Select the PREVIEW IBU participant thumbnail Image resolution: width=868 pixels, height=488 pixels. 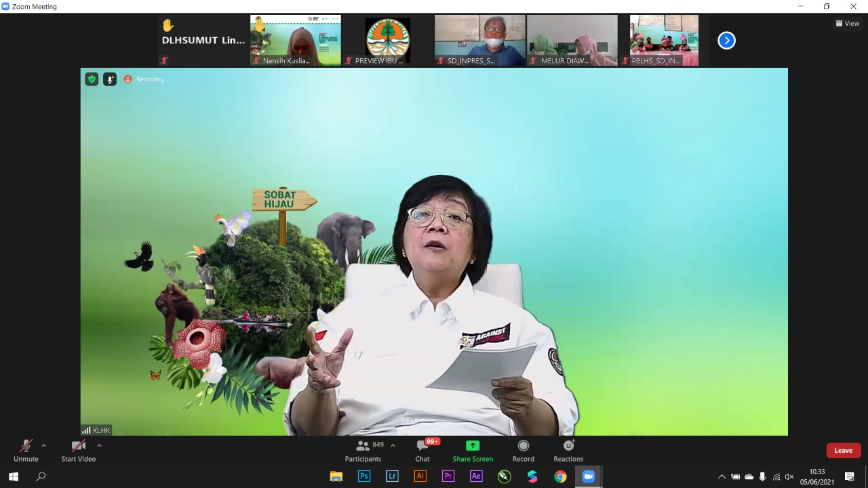point(388,41)
